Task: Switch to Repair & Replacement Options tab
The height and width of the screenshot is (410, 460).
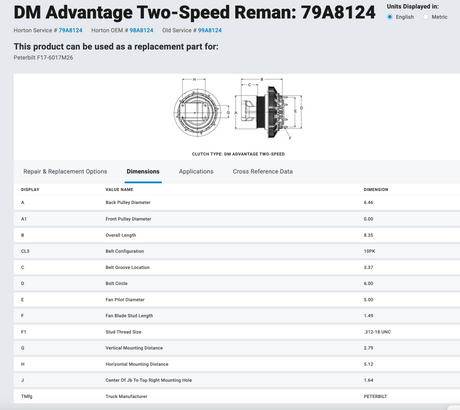Action: click(x=65, y=171)
